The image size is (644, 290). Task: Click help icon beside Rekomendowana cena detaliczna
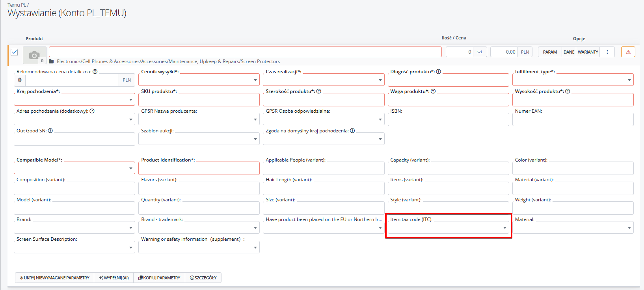[x=95, y=72]
